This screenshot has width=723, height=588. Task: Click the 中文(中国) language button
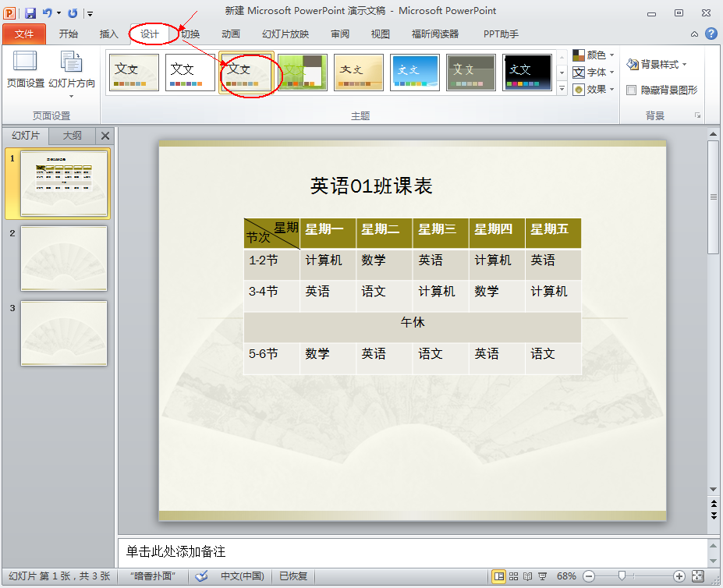242,576
